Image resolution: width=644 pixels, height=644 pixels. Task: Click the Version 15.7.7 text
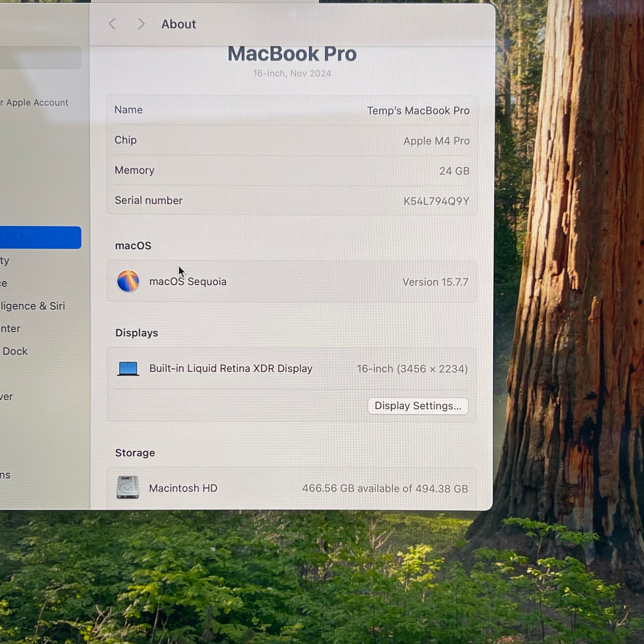coord(435,282)
